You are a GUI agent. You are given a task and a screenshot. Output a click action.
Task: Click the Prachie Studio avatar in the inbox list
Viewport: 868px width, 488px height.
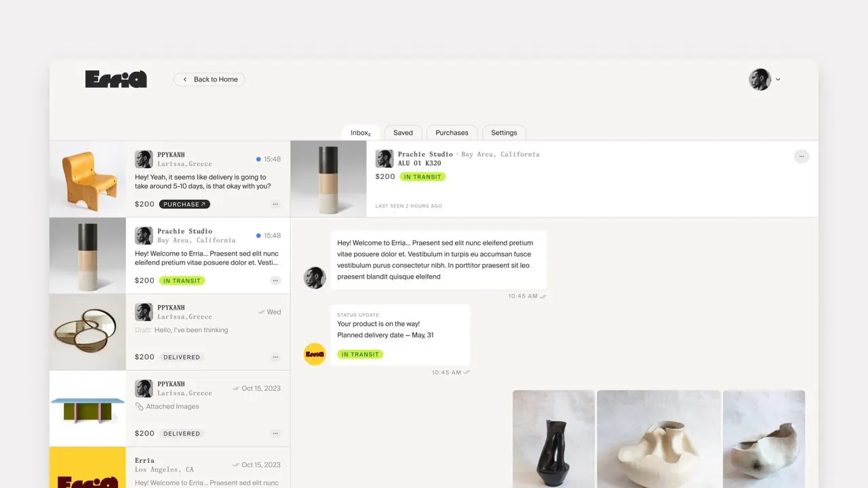click(x=144, y=236)
